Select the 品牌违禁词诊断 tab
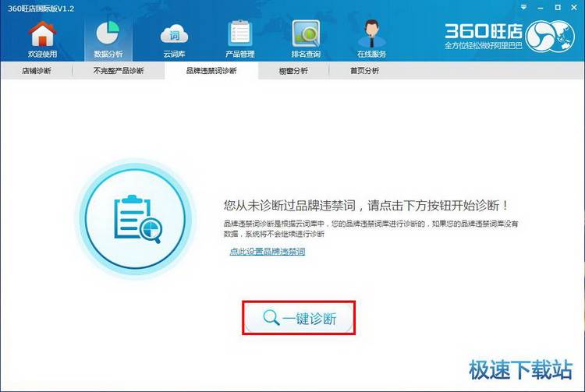 tap(211, 71)
